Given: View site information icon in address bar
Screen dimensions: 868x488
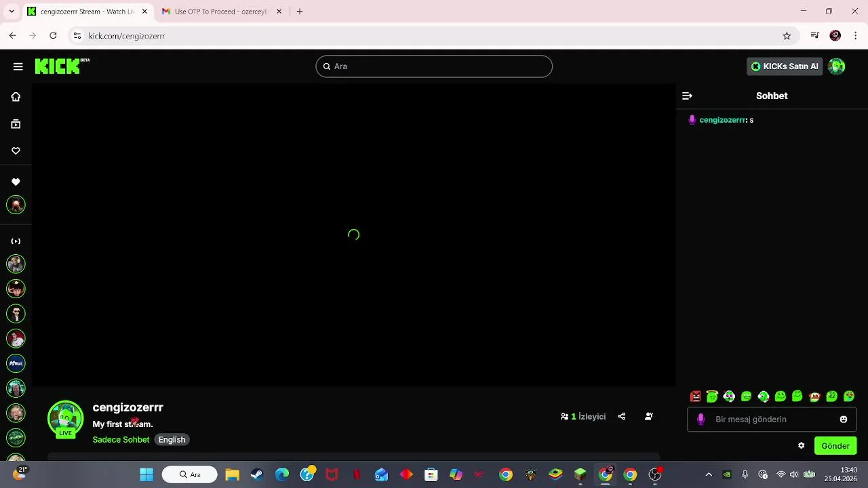Looking at the screenshot, I should 77,36.
